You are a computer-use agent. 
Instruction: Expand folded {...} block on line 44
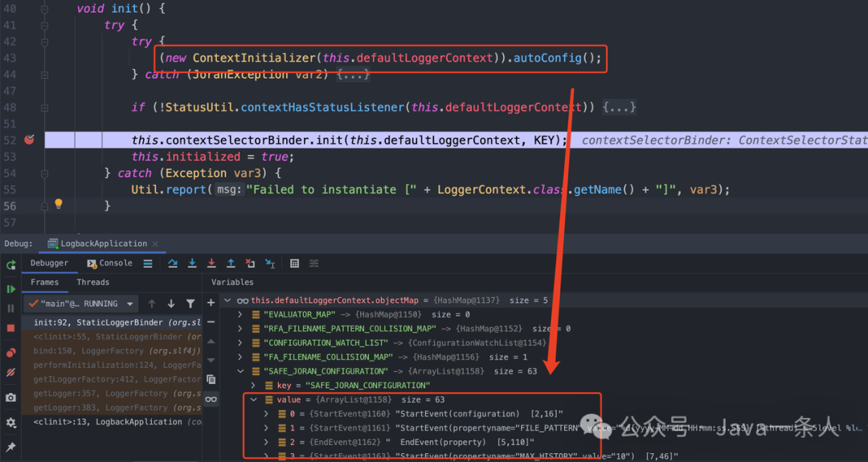tap(353, 75)
